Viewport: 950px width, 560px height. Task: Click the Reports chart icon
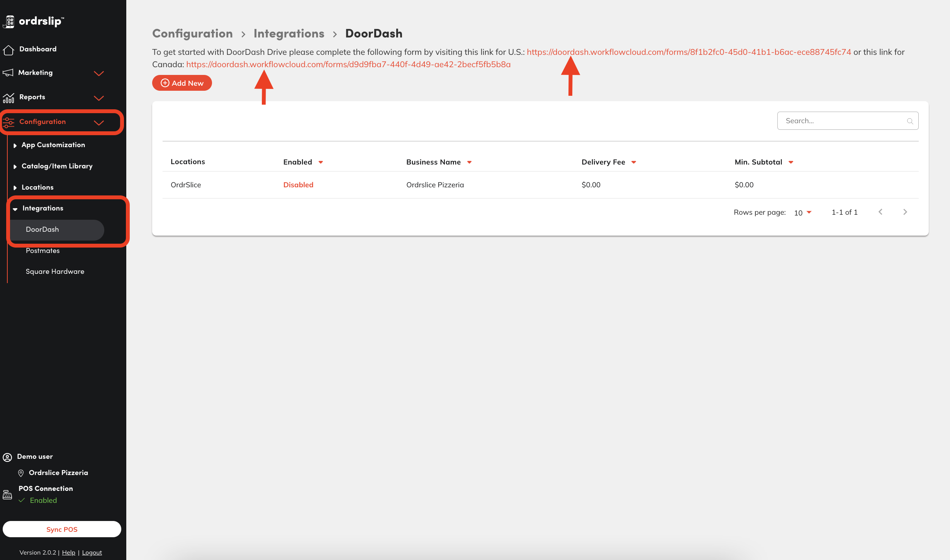pyautogui.click(x=8, y=98)
